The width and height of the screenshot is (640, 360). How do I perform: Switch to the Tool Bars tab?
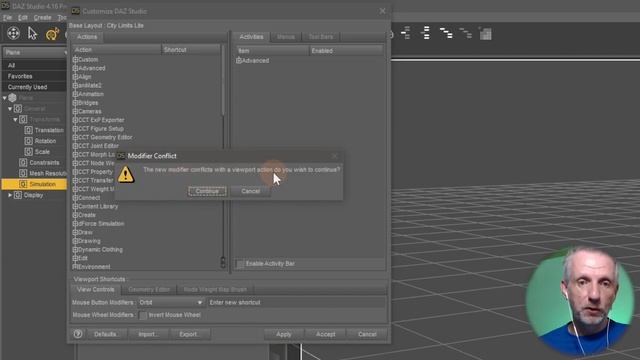(321, 37)
